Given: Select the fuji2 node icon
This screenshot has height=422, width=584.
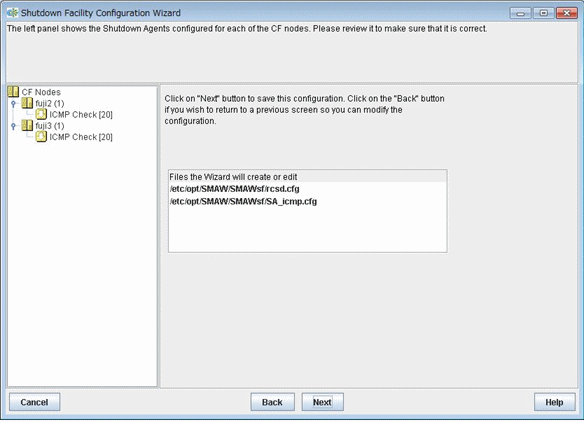Looking at the screenshot, I should (x=27, y=103).
